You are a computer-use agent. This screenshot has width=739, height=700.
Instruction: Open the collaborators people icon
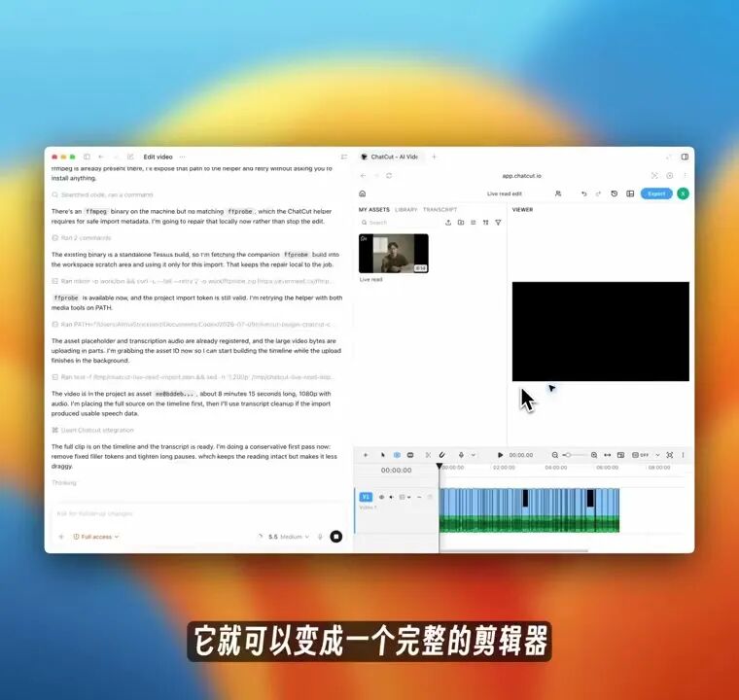tap(558, 193)
